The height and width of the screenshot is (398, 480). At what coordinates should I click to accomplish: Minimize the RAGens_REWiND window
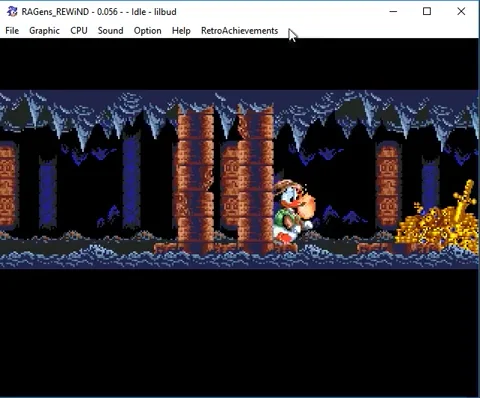393,12
